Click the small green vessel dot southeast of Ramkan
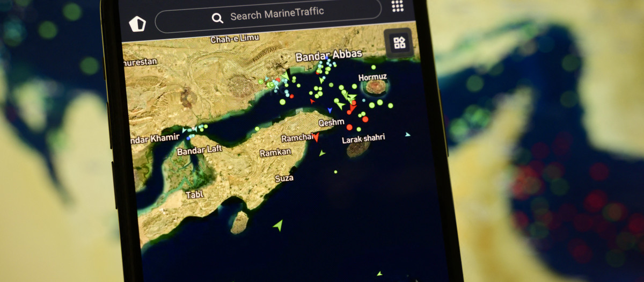644x282 pixels. pyautogui.click(x=335, y=172)
